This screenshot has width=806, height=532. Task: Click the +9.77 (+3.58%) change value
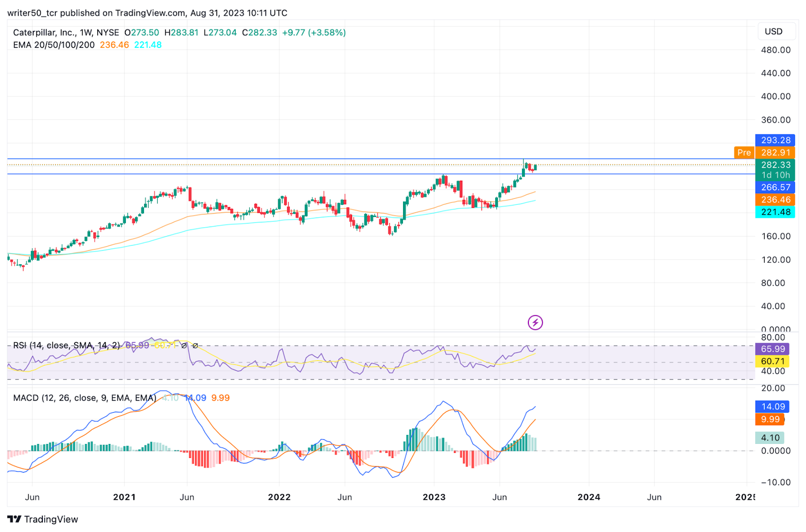314,33
